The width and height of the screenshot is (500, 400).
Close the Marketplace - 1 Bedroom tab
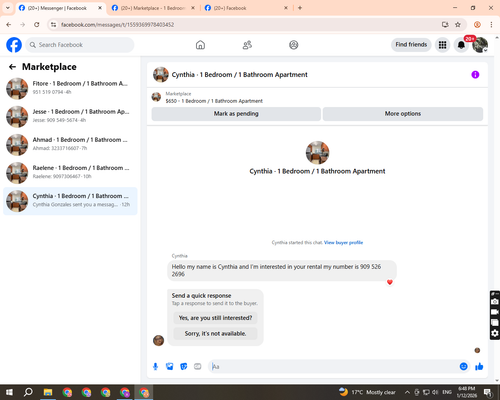(193, 8)
